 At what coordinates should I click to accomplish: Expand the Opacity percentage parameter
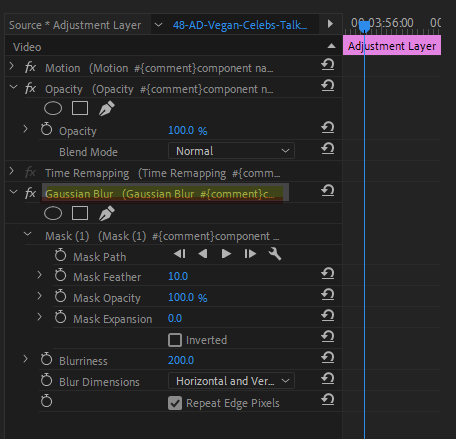[26, 129]
